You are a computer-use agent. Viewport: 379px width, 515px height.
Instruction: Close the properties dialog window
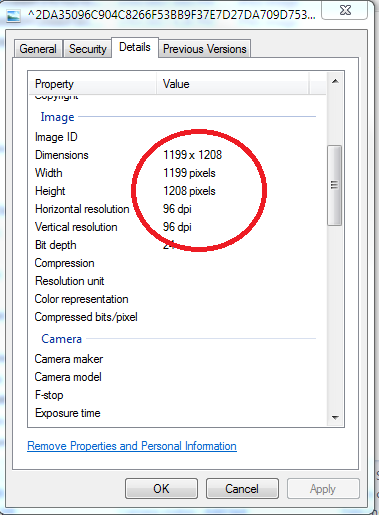(x=345, y=10)
